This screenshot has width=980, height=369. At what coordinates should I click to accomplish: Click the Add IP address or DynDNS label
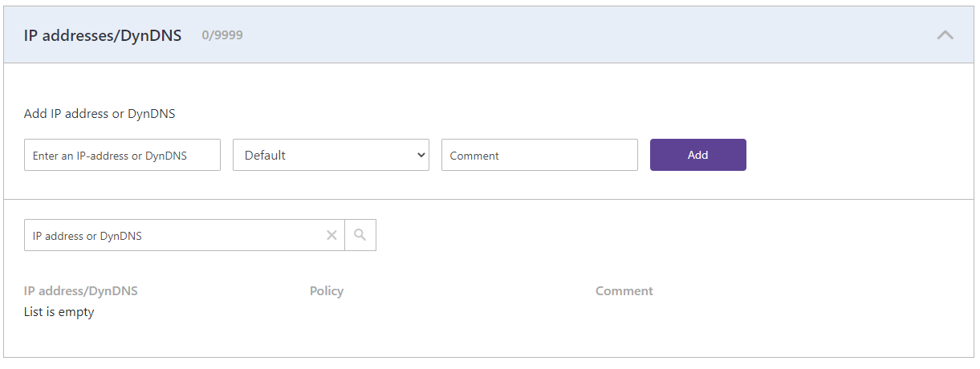(100, 114)
